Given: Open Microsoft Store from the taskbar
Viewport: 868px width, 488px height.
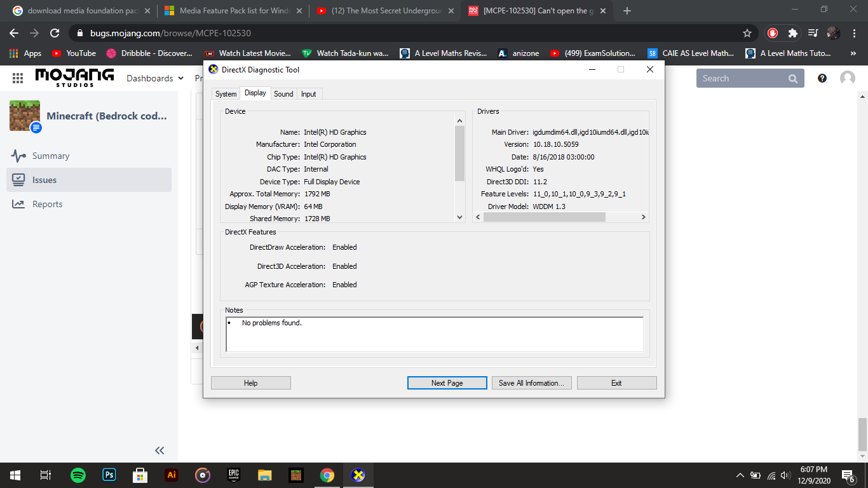Looking at the screenshot, I should click(x=140, y=475).
